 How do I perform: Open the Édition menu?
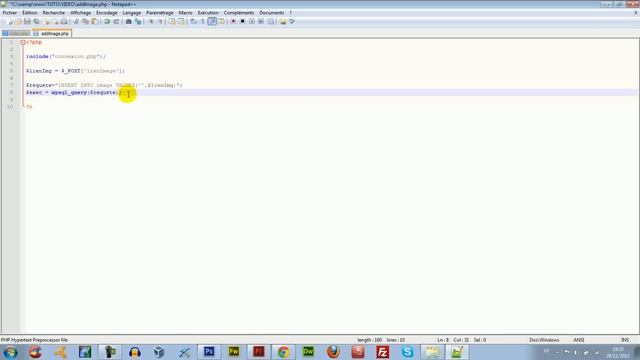point(29,13)
